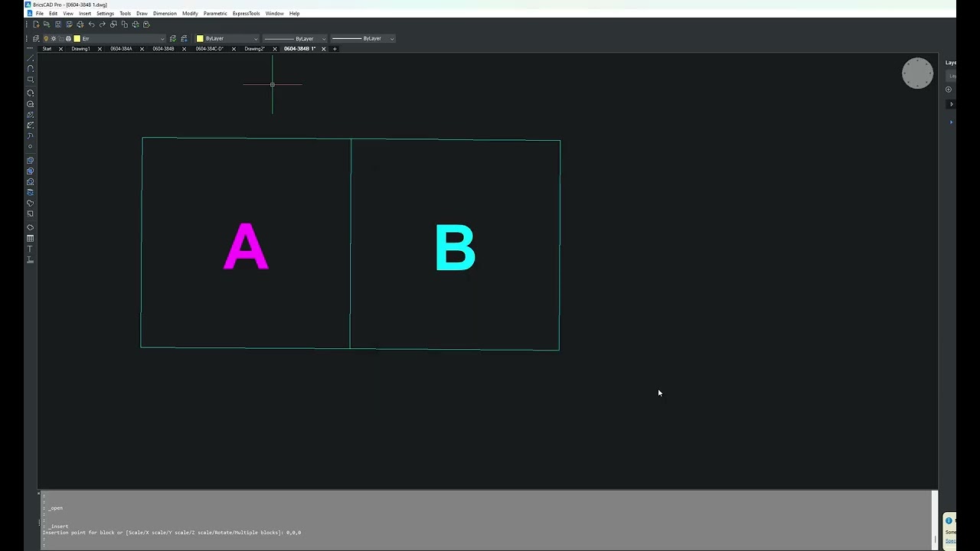Switch to the 0604-384C-D* tab
The width and height of the screenshot is (980, 551).
tap(209, 49)
